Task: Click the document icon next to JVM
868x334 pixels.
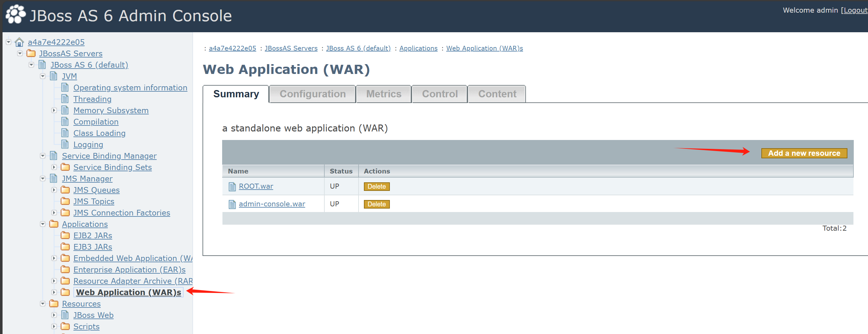Action: pos(53,76)
